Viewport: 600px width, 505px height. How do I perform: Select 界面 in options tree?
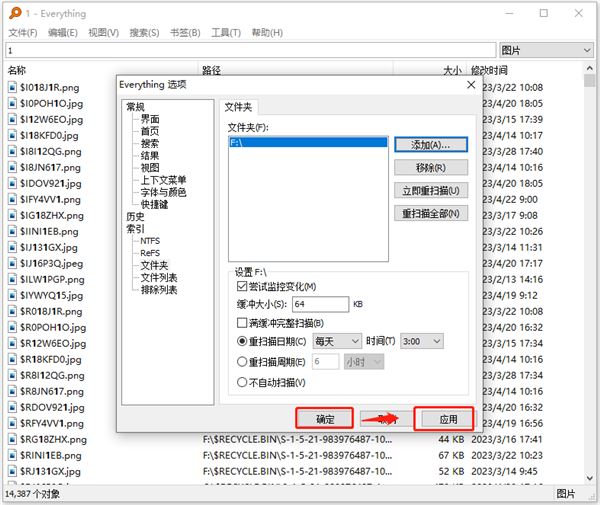(150, 119)
